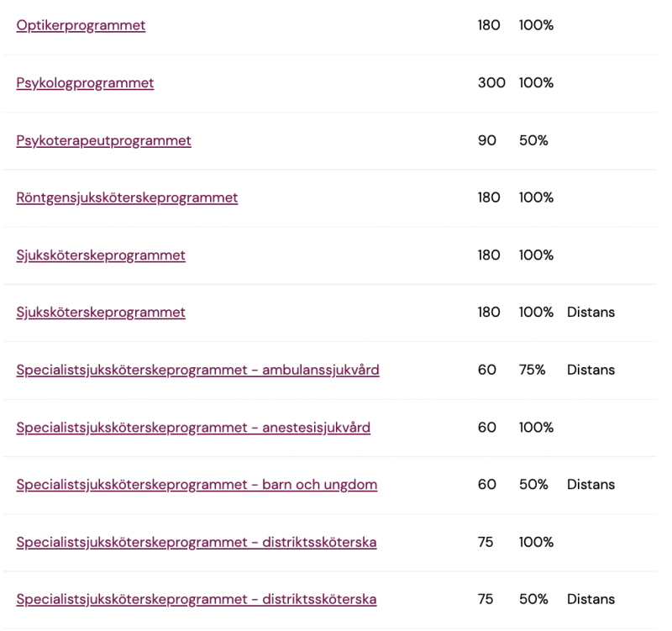Click the 100% pace in Optikerprogrammet row
This screenshot has height=631, width=672.
[x=536, y=25]
